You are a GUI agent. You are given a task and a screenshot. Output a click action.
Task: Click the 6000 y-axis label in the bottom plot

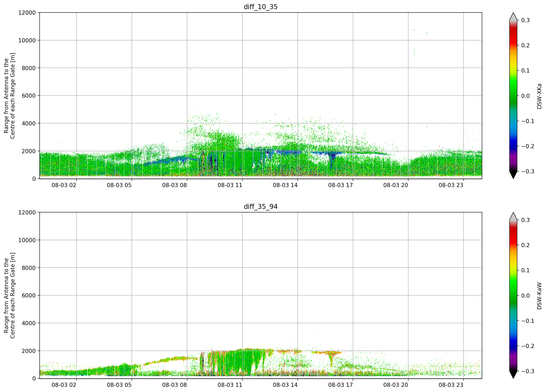(29, 295)
